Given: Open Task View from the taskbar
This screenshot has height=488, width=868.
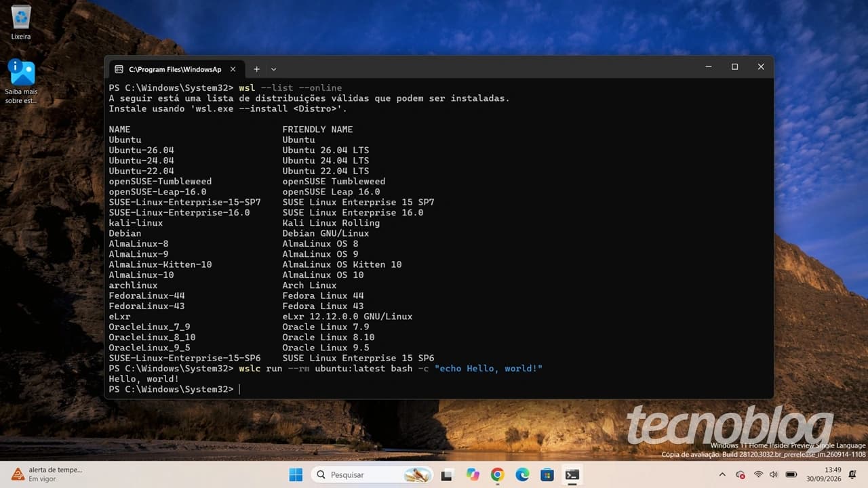Looking at the screenshot, I should (x=447, y=474).
